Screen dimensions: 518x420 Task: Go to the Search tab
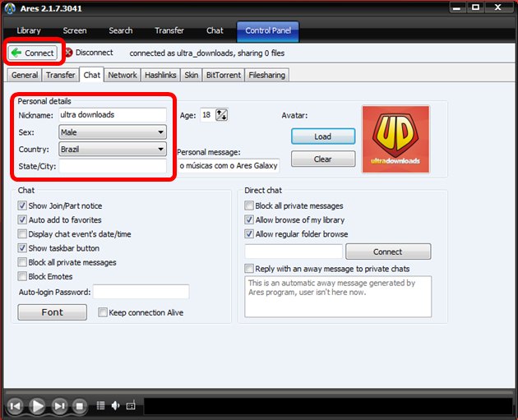[x=121, y=30]
